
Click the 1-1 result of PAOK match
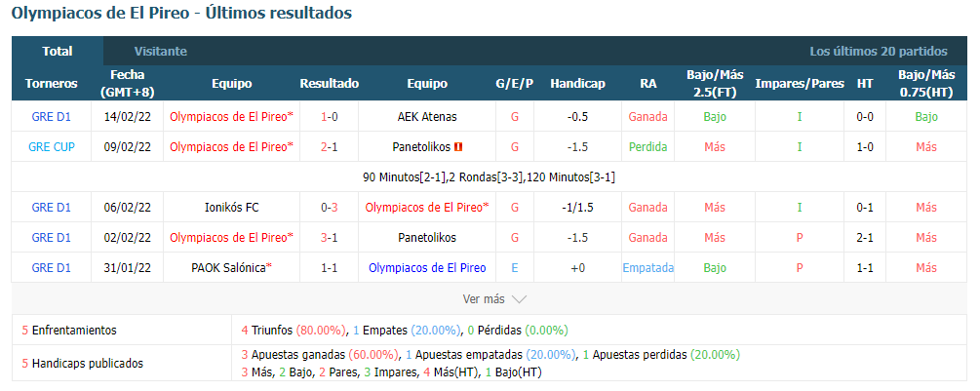(329, 268)
